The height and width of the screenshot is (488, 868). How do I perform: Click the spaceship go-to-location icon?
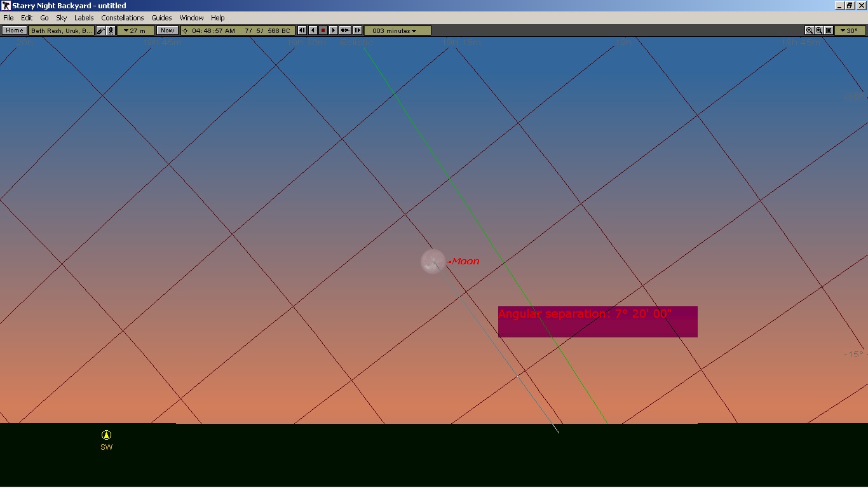(x=101, y=30)
